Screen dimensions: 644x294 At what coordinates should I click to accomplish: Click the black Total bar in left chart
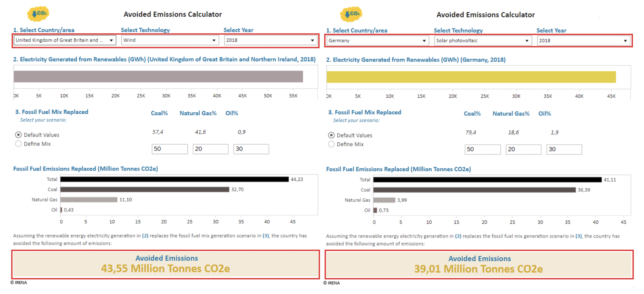click(x=174, y=179)
